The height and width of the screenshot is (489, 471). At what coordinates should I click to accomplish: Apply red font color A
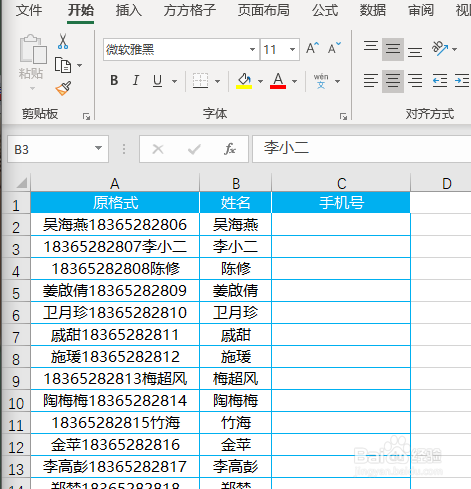278,81
